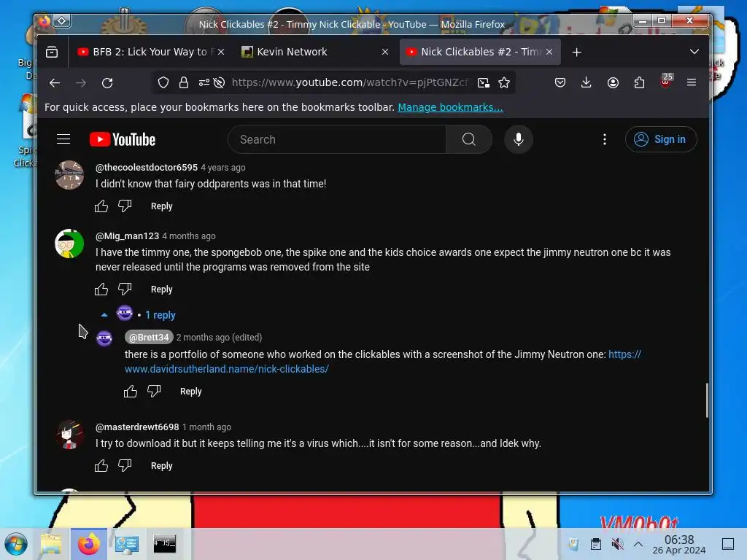Open YouTube guide sidebar menu
This screenshot has height=560, width=747.
point(63,139)
